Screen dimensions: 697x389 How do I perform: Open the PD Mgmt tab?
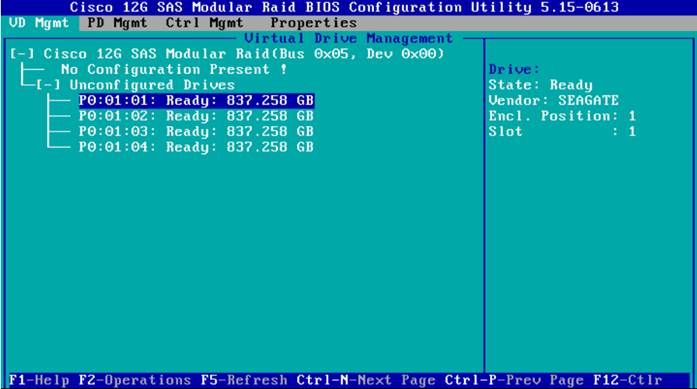pyautogui.click(x=117, y=23)
